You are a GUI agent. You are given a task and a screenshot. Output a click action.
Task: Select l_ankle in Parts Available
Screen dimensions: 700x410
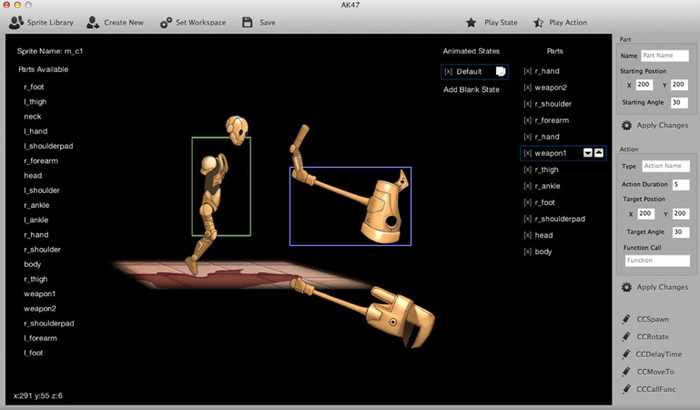36,220
